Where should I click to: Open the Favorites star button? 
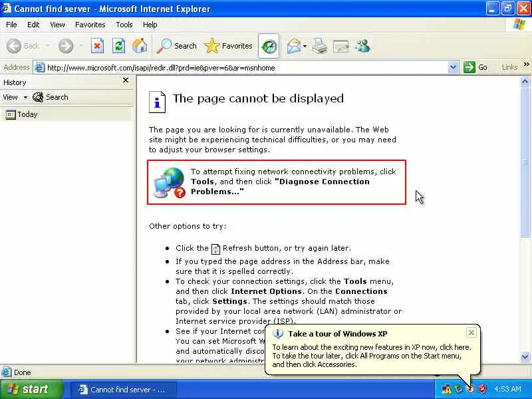(x=228, y=46)
